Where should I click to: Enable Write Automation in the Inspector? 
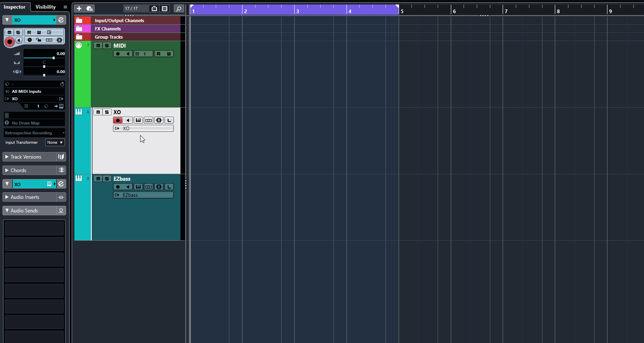click(x=39, y=32)
